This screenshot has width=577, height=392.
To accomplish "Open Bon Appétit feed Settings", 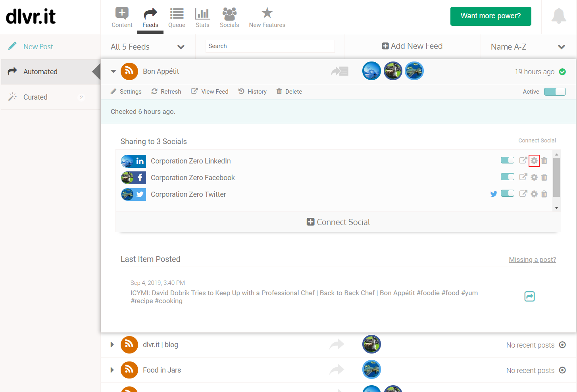I will pyautogui.click(x=126, y=92).
